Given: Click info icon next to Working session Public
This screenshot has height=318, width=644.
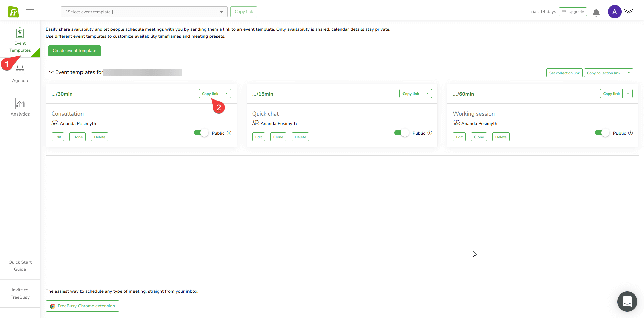Looking at the screenshot, I should pos(631,133).
